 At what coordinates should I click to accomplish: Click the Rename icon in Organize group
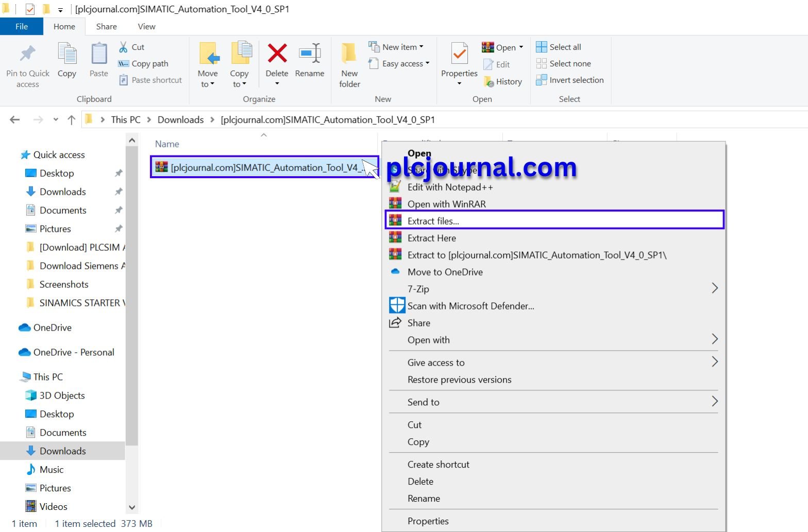click(309, 54)
